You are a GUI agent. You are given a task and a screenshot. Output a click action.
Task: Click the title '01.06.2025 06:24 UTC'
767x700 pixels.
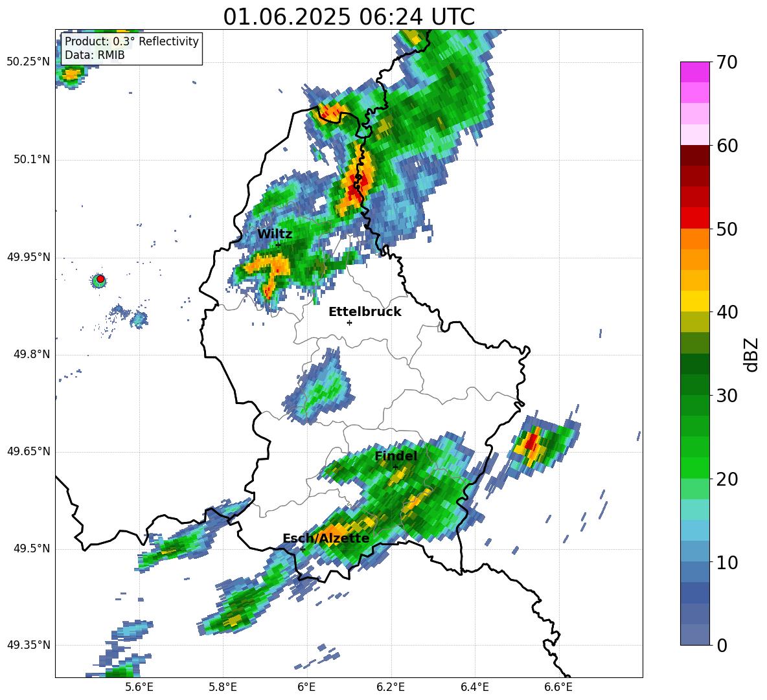(349, 17)
